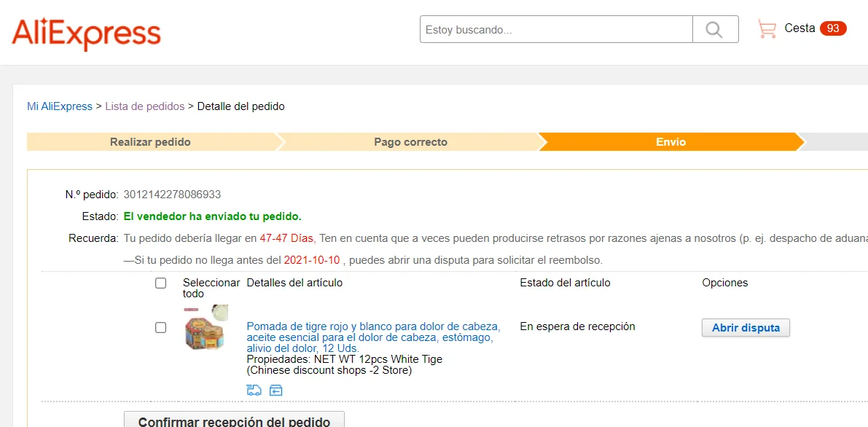Click the return box icon under product
The width and height of the screenshot is (868, 427).
(275, 391)
